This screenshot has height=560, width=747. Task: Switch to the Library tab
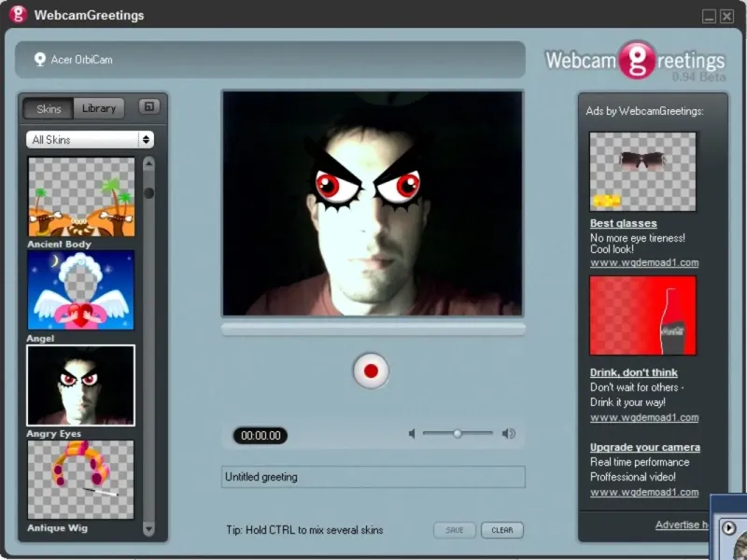click(x=99, y=108)
